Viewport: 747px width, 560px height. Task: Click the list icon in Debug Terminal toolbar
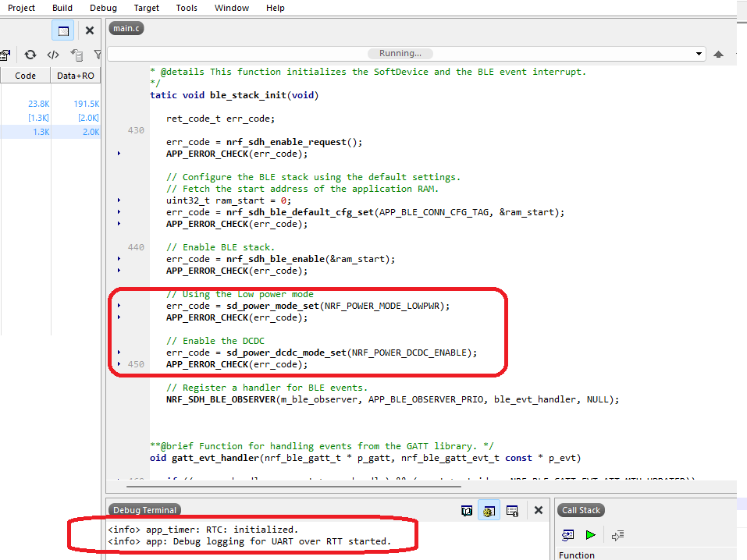click(512, 511)
